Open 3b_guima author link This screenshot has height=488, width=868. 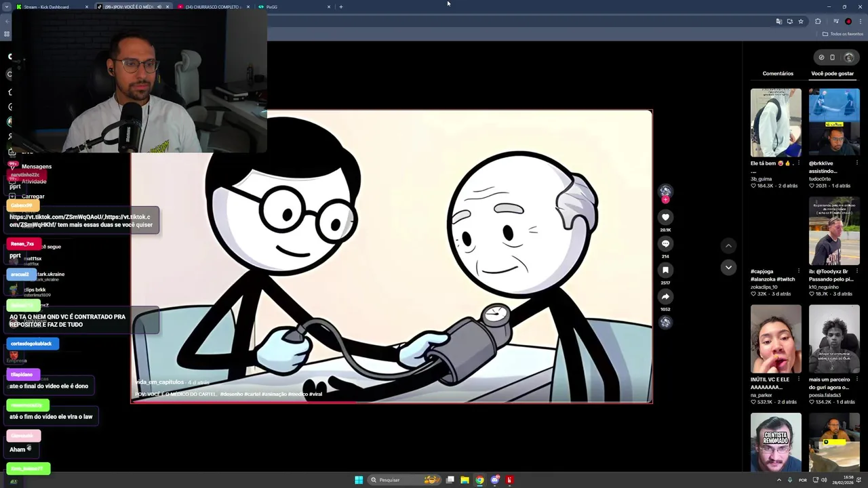pos(761,179)
